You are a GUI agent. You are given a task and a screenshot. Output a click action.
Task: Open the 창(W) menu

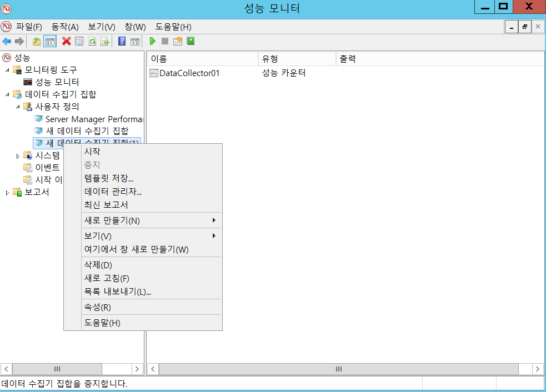pyautogui.click(x=135, y=27)
